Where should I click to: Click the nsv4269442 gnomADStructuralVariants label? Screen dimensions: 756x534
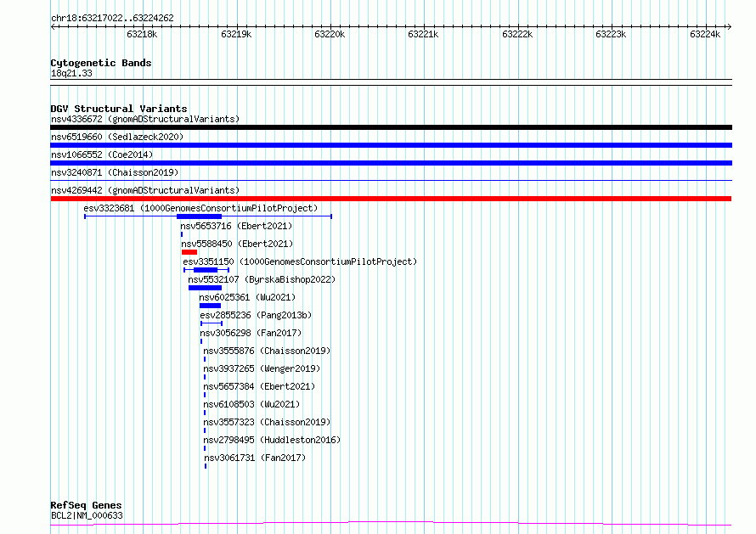click(145, 190)
